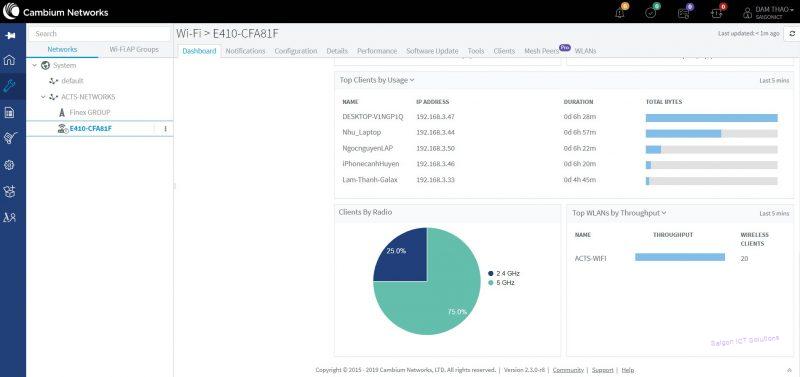800x377 pixels.
Task: Click the NgocnguyenLAP client name
Action: tap(367, 148)
